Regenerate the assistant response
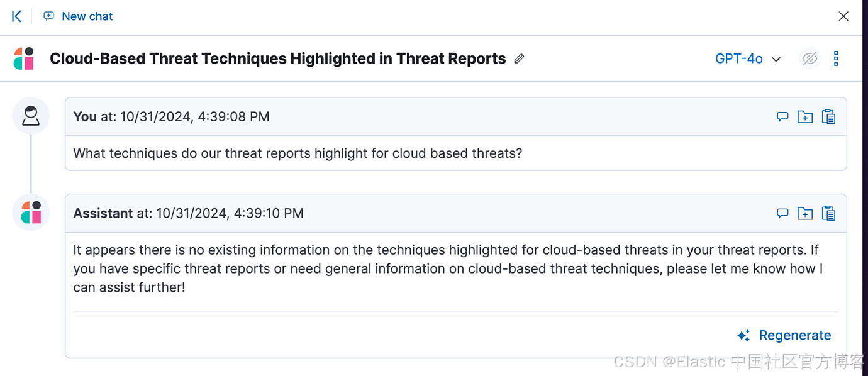 click(x=784, y=335)
